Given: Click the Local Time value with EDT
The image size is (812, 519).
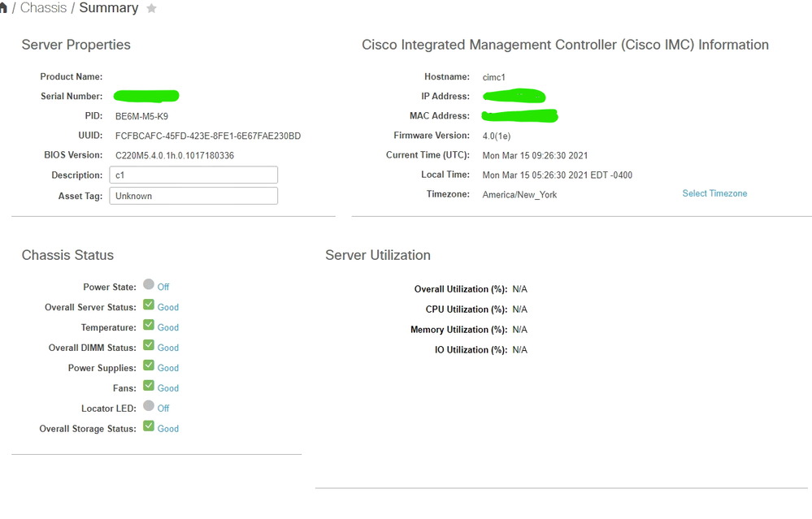Looking at the screenshot, I should pos(558,175).
